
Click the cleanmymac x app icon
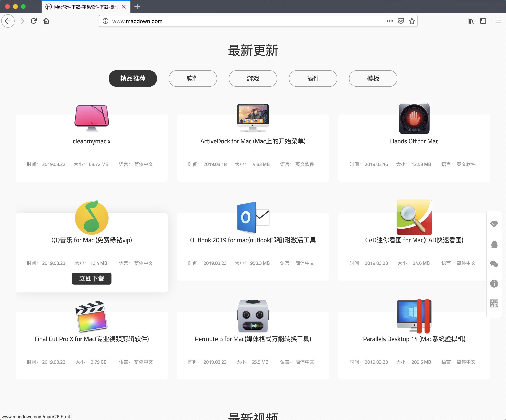(x=92, y=118)
